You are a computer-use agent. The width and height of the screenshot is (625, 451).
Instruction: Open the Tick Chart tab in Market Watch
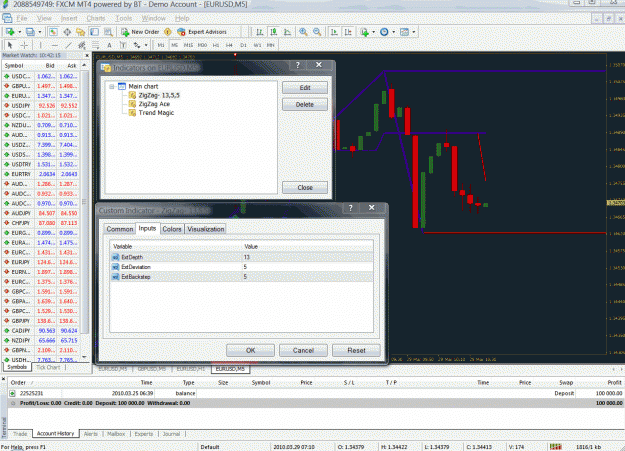click(48, 367)
